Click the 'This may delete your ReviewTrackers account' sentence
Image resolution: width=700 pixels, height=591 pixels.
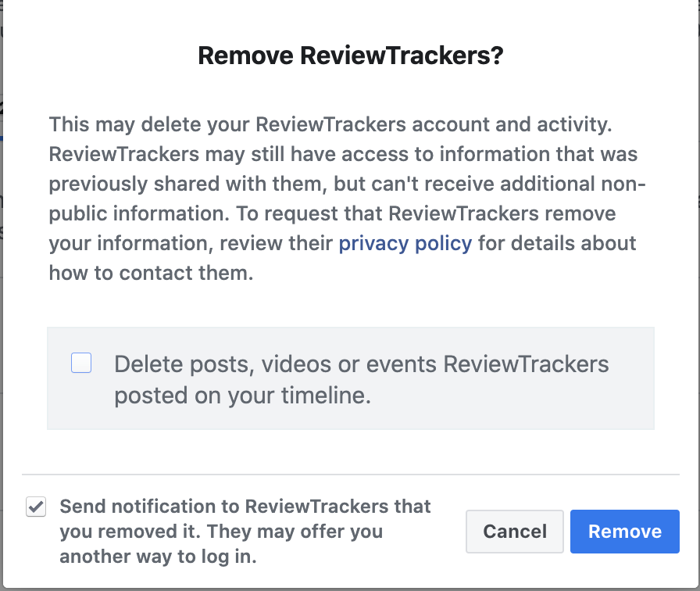[330, 124]
